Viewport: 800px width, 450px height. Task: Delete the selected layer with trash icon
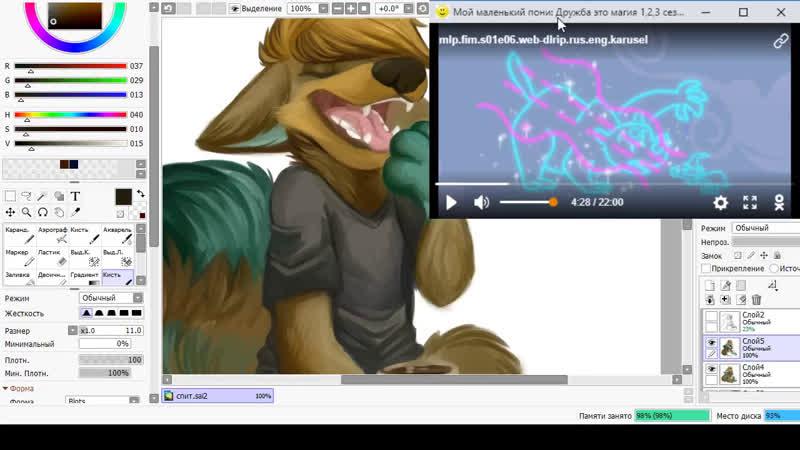757,299
